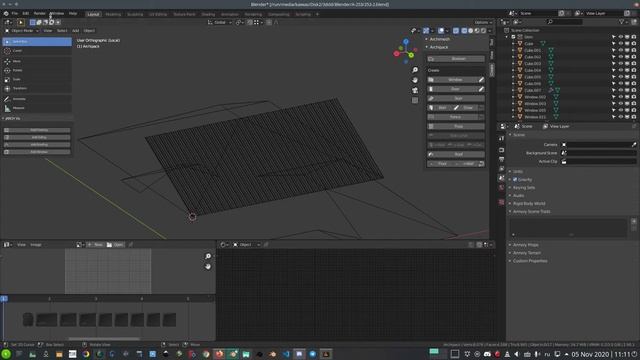Select Cube.007 in the outliner

pyautogui.click(x=532, y=90)
